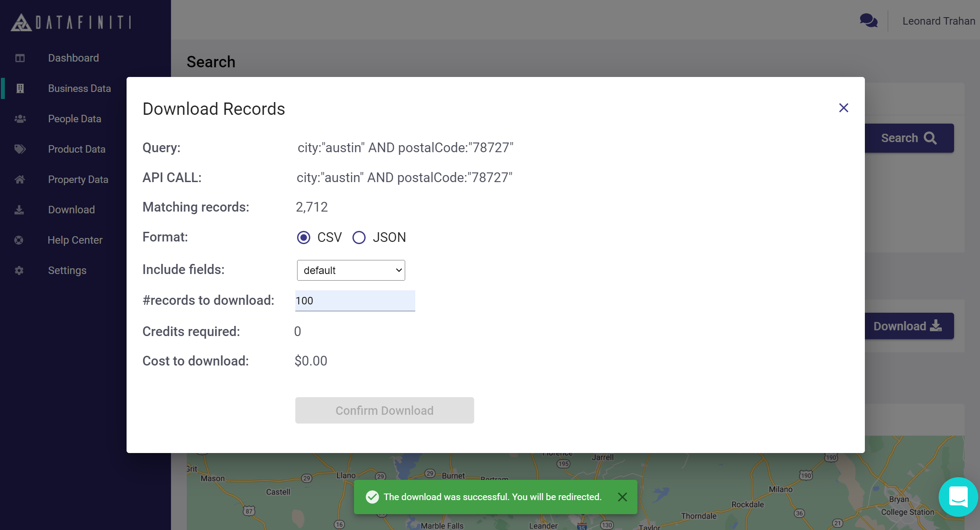Click the Search button with magnifier

click(909, 138)
